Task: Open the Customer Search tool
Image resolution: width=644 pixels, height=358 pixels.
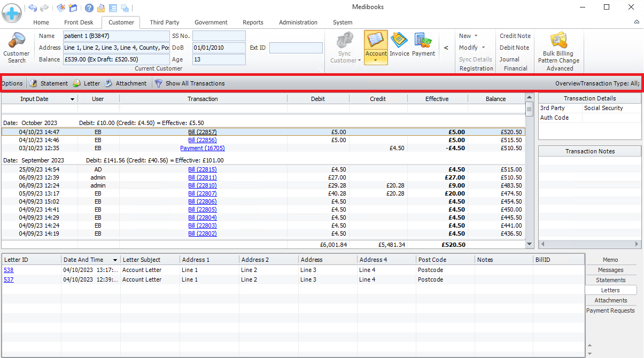Action: pyautogui.click(x=17, y=47)
